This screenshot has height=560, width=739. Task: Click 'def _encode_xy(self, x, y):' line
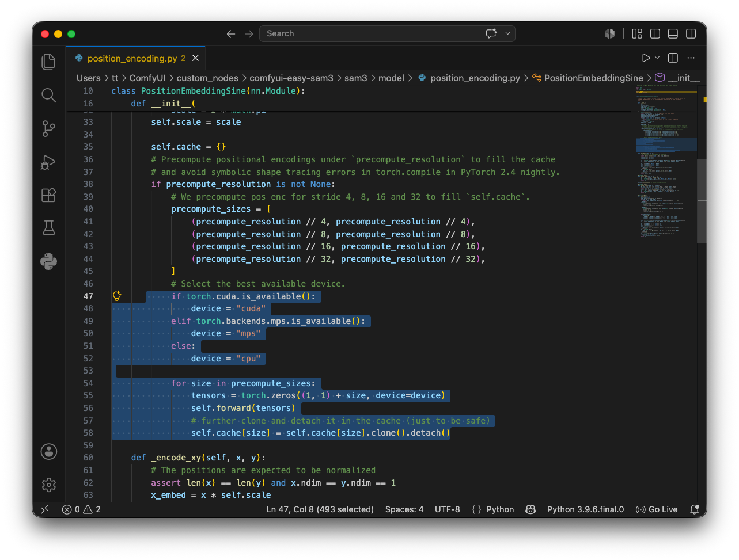[x=198, y=458]
